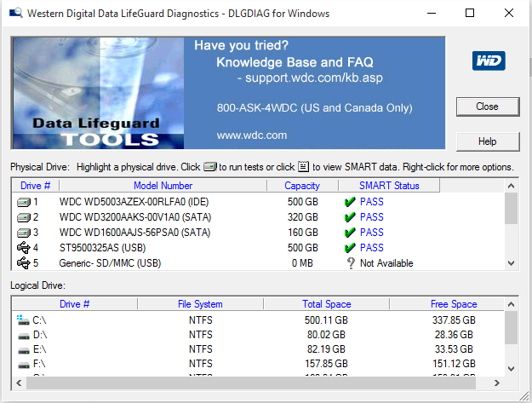Click the green checkmark for WD5003AZEX drive
The image size is (532, 403).
(350, 202)
